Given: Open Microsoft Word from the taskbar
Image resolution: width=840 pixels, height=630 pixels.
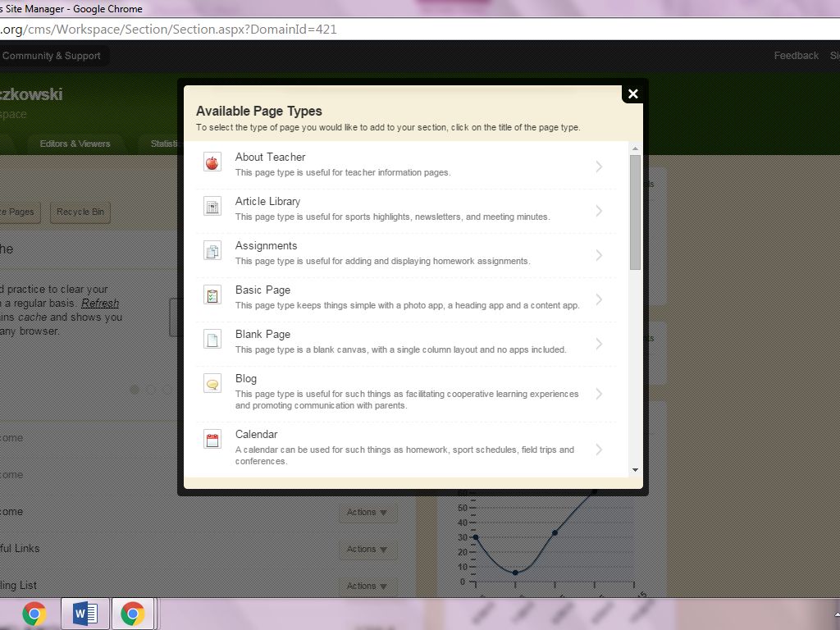Looking at the screenshot, I should (84, 614).
